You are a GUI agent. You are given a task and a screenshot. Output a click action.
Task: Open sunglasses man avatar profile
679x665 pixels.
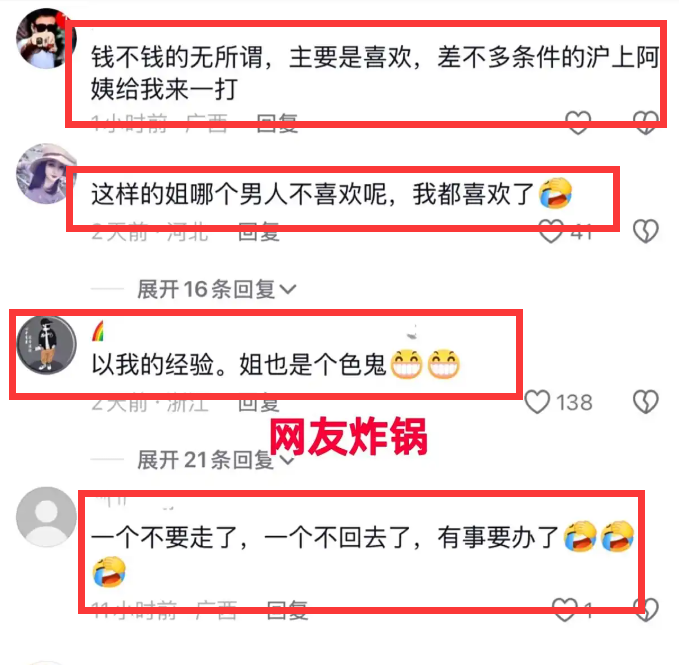coord(46,39)
